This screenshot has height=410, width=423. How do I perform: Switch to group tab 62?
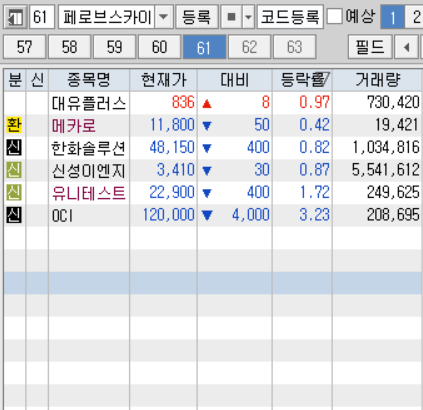point(249,47)
